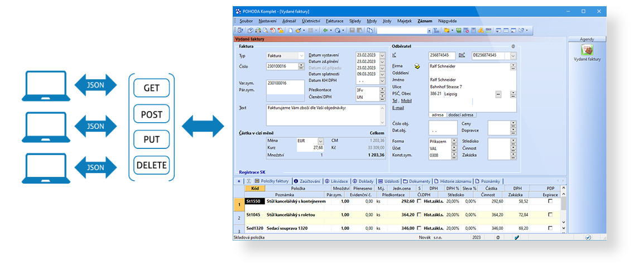
Task: Open the toolbar search box dropdown arrow
Action: pyautogui.click(x=430, y=30)
